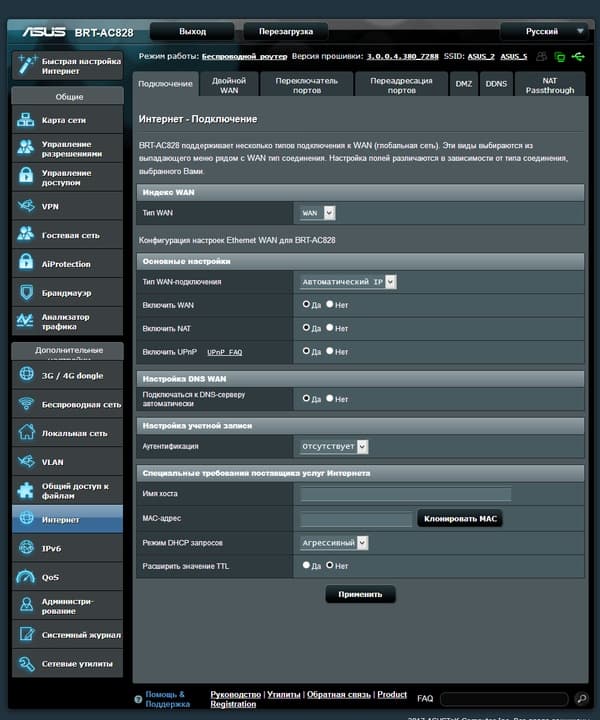Click the 'Применить' apply button
Image resolution: width=600 pixels, height=720 pixels.
[x=360, y=594]
